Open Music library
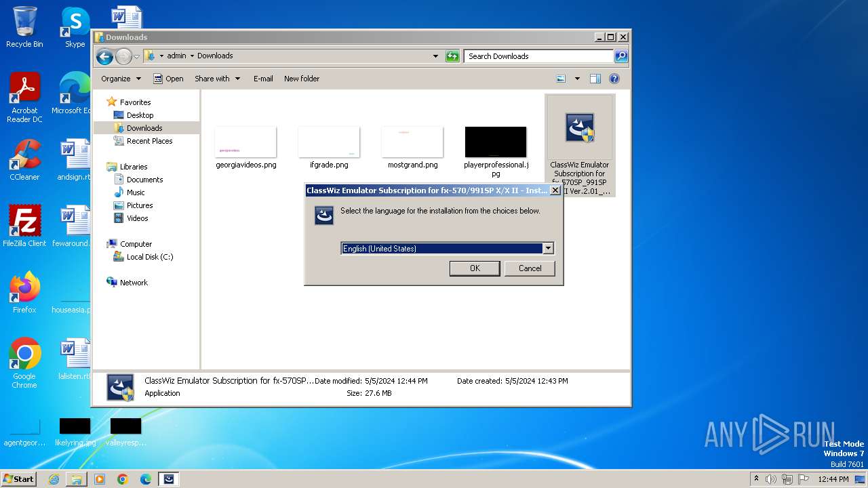The width and height of the screenshot is (868, 488). click(x=136, y=192)
